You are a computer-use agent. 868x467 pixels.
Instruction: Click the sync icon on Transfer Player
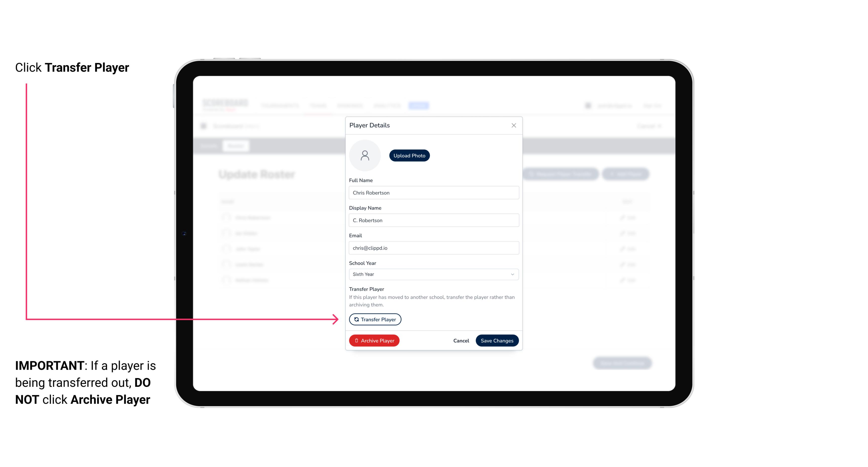[x=355, y=319]
